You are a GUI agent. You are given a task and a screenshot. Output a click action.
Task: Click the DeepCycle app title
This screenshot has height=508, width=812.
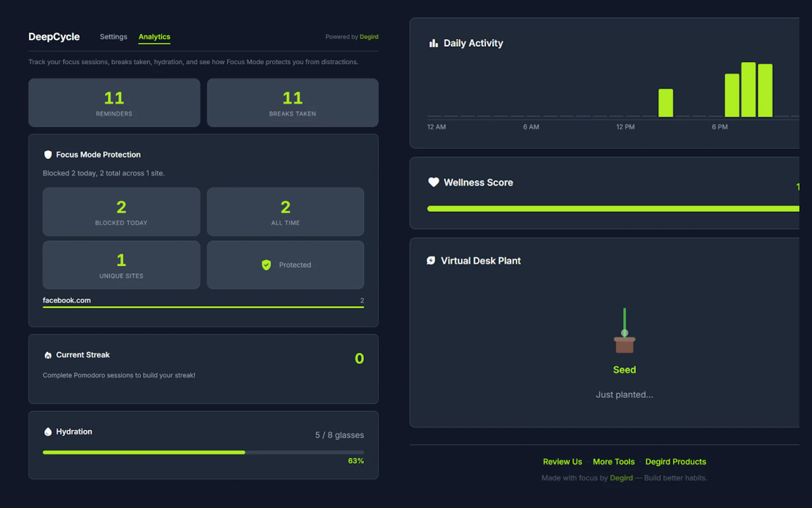(x=54, y=37)
